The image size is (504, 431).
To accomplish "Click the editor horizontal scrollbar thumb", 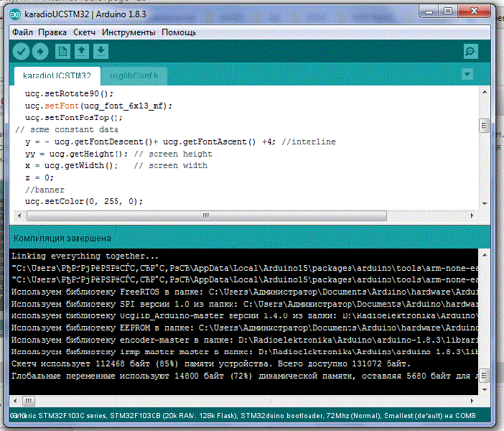I will (x=206, y=215).
